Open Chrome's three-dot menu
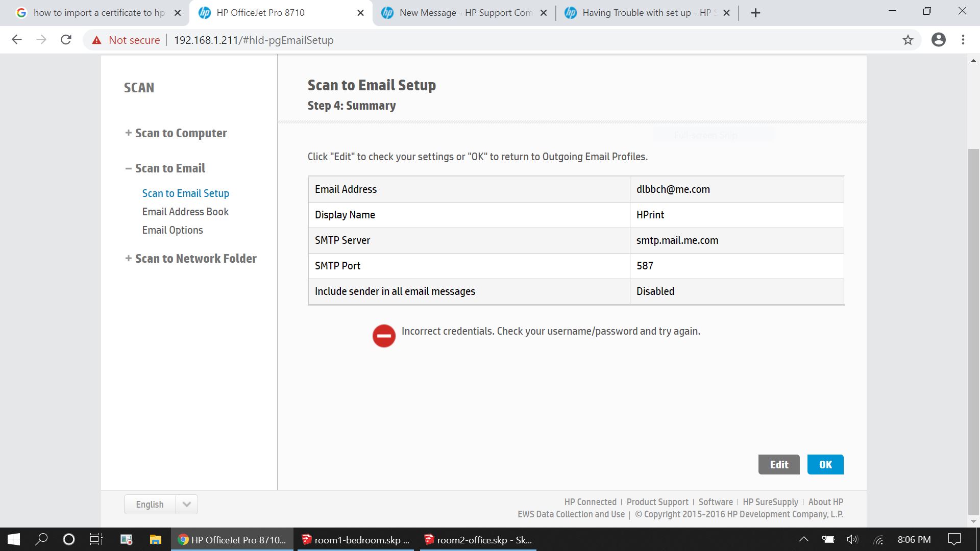Viewport: 980px width, 551px height. pyautogui.click(x=963, y=40)
